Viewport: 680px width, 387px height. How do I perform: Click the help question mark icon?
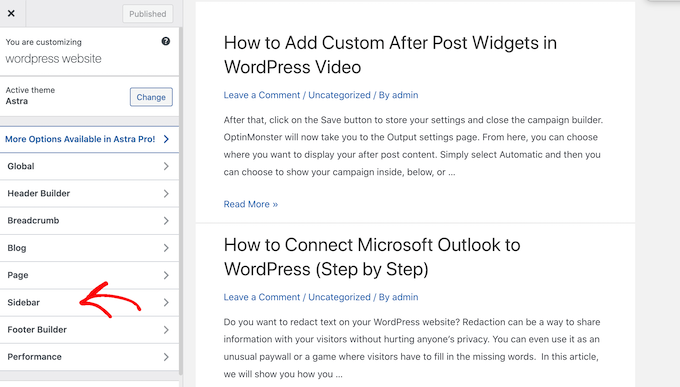[166, 41]
